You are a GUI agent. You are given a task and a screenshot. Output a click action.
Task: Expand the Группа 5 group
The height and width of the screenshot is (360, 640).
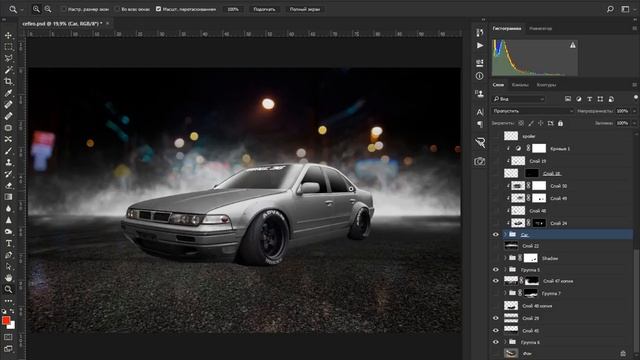click(505, 269)
